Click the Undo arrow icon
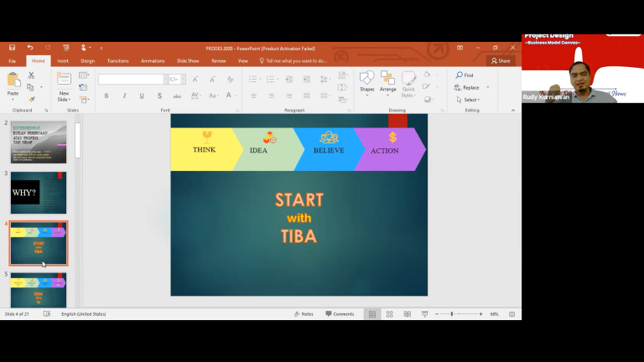 30,48
